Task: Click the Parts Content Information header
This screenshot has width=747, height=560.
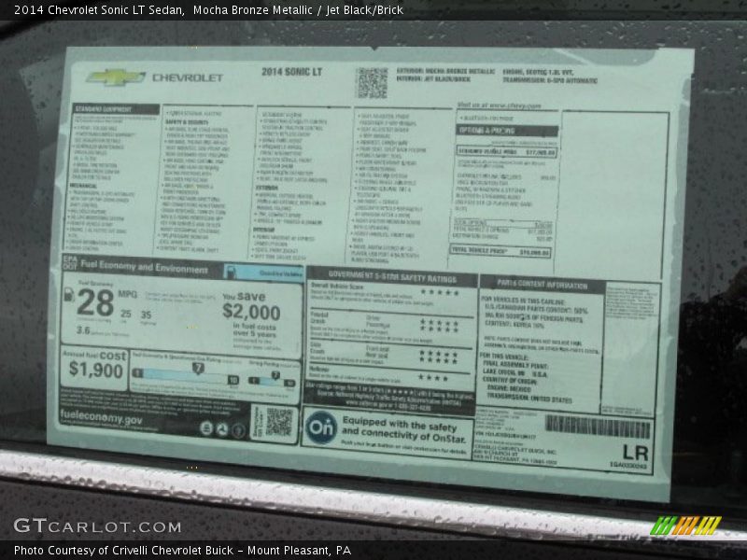Action: tap(542, 284)
